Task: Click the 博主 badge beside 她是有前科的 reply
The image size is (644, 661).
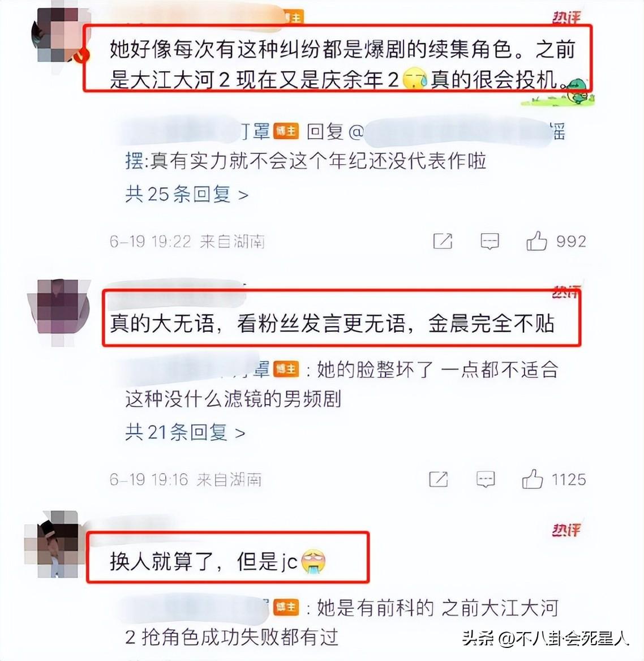Action: [x=286, y=607]
